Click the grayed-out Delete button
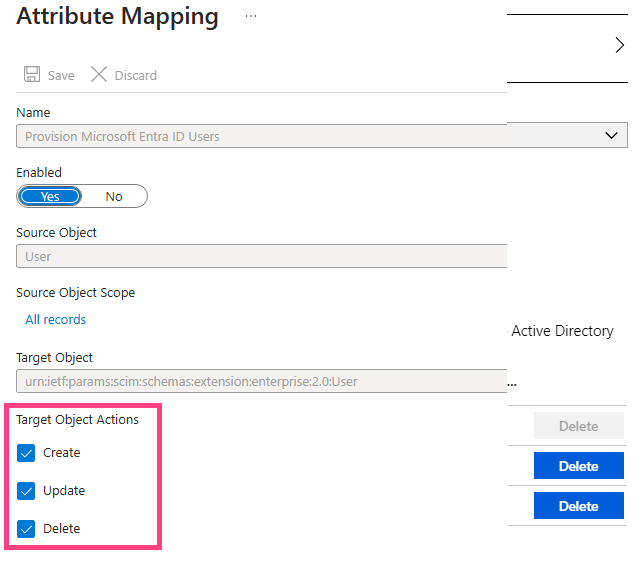 (579, 426)
